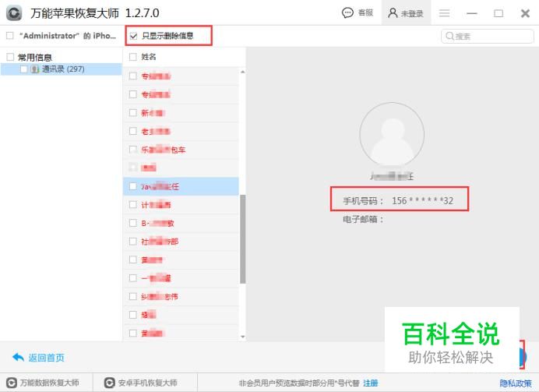This screenshot has width=539, height=392.
Task: Open customer service chat 客服
Action: [x=358, y=13]
